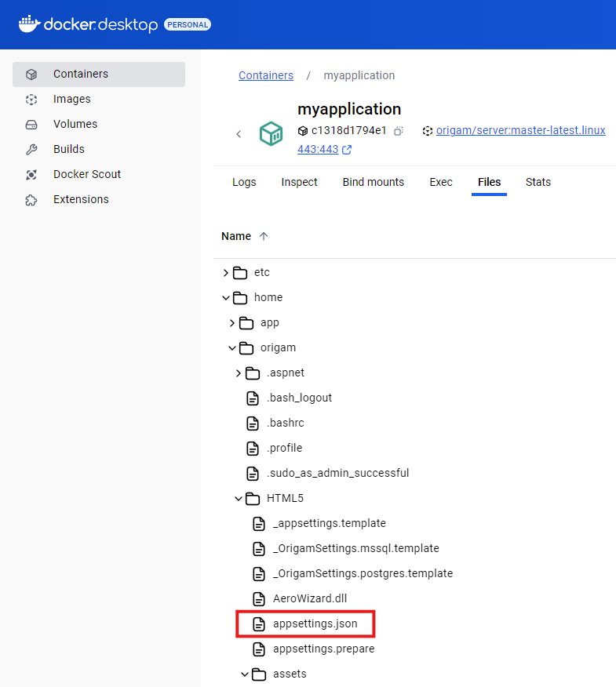The image size is (616, 687).
Task: Click the back arrow beside container icon
Action: [239, 134]
